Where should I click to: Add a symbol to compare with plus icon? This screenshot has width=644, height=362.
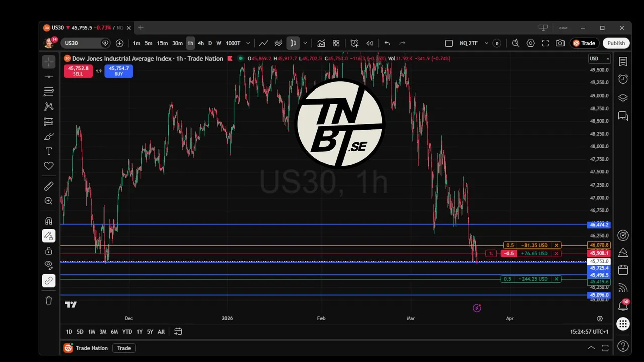coord(120,43)
